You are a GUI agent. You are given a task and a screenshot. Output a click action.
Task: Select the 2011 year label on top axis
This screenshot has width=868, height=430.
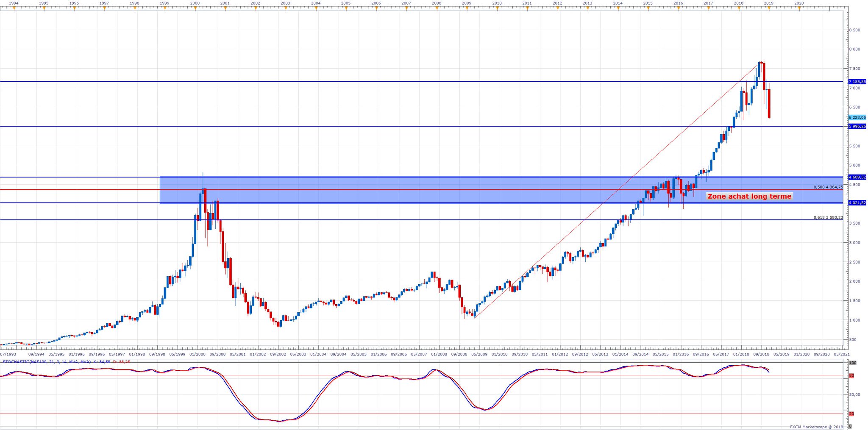coord(527,3)
